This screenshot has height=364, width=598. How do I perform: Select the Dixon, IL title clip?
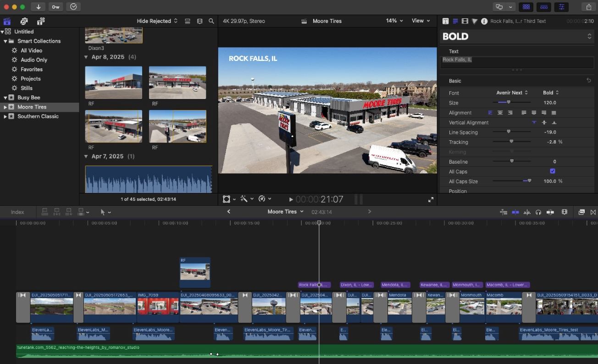357,285
